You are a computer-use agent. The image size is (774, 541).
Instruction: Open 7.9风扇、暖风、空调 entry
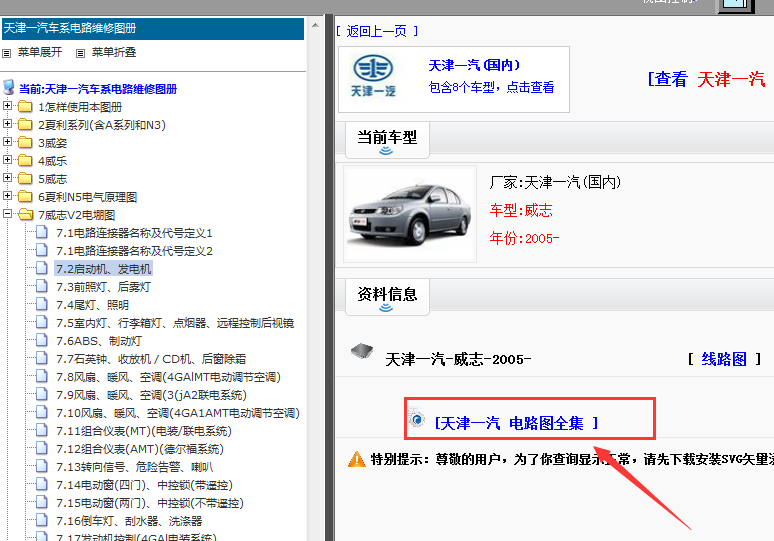tap(151, 395)
